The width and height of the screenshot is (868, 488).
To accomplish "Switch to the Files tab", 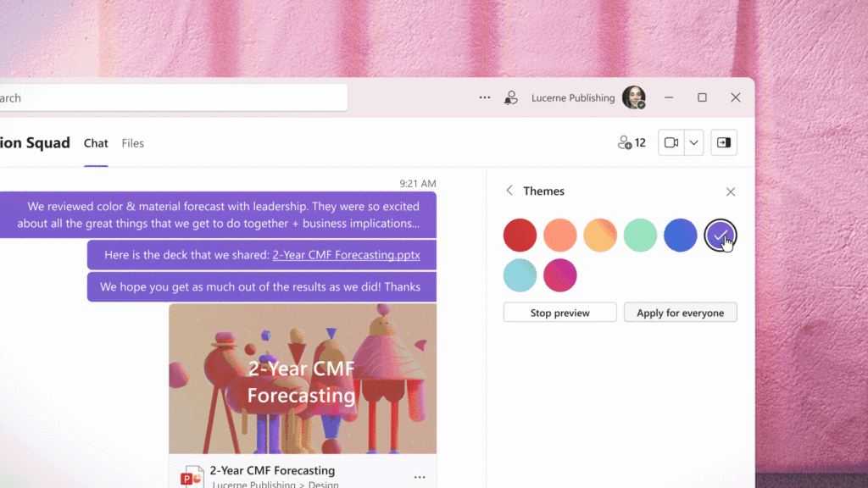I will [x=132, y=143].
